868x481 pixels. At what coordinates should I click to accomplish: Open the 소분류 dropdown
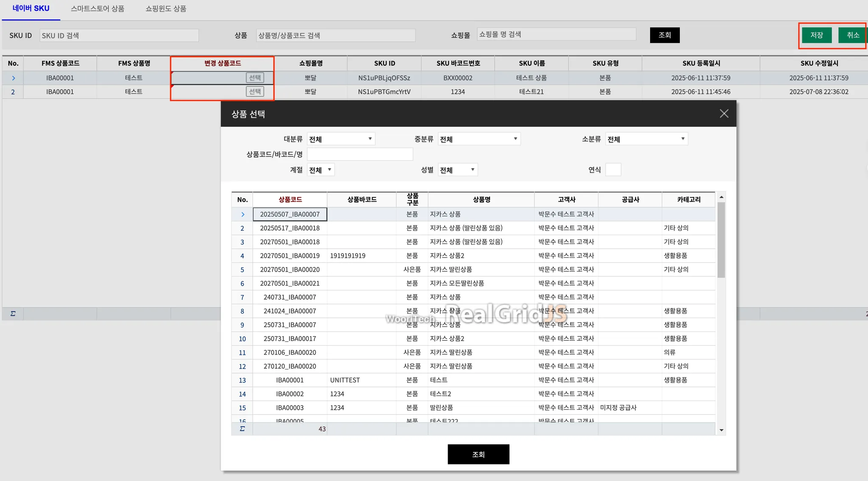point(646,139)
